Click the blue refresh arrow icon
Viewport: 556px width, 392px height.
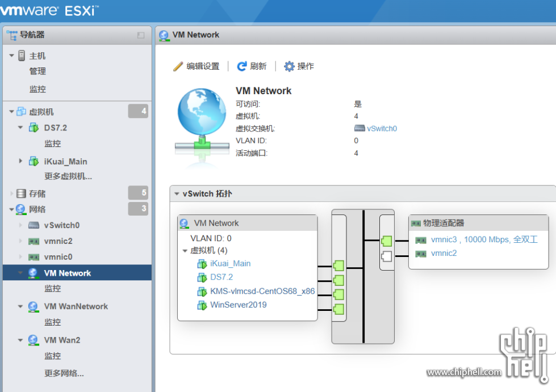coord(242,66)
